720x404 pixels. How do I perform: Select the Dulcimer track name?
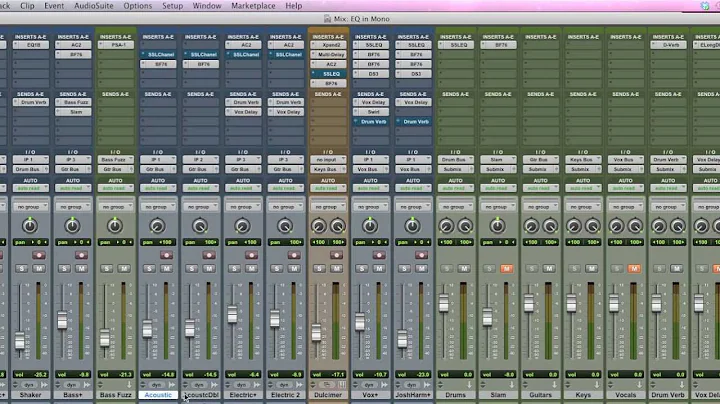pyautogui.click(x=328, y=395)
